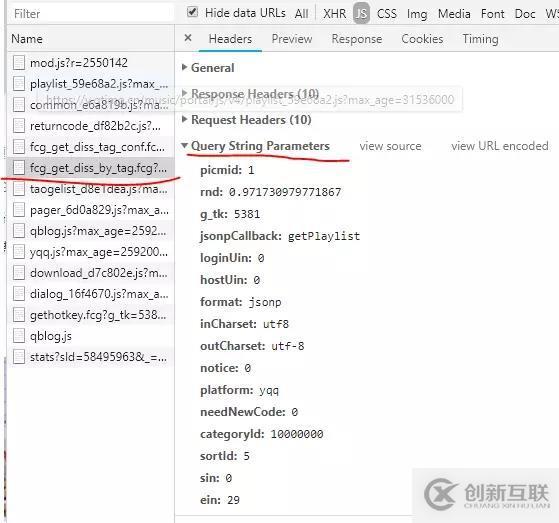Click file icon beside taogelist_d8e1dea.js request
The width and height of the screenshot is (559, 523).
pos(19,189)
